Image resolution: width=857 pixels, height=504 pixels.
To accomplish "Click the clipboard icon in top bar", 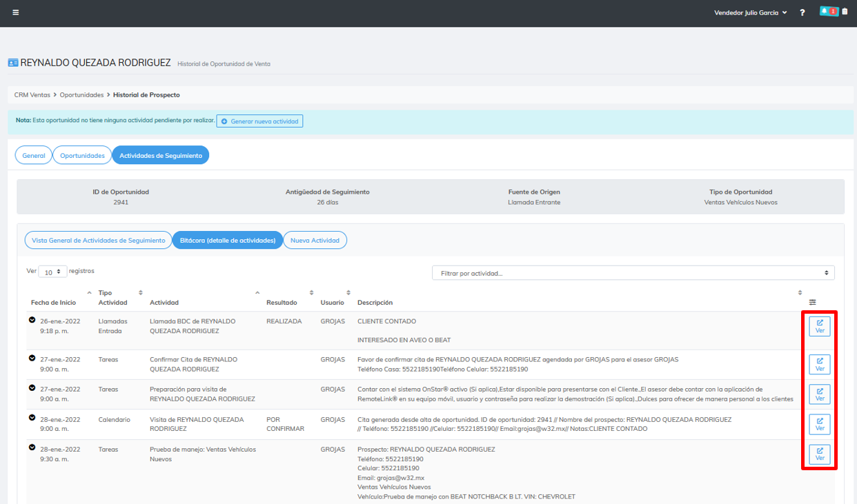I will (x=845, y=12).
